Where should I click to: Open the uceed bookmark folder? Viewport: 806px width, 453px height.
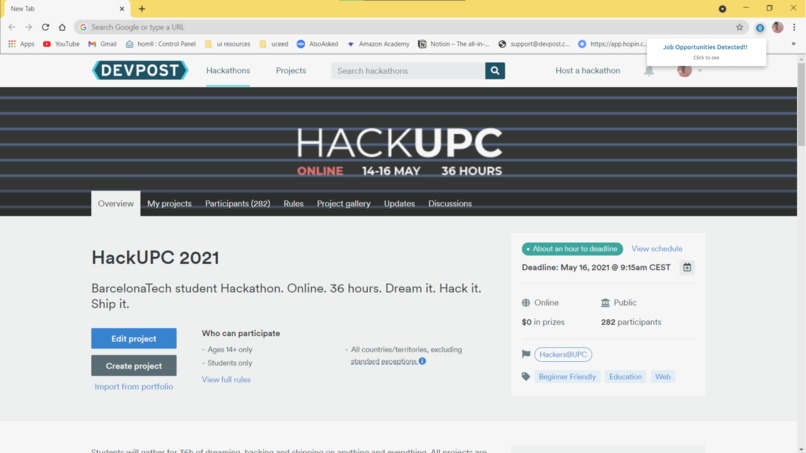point(273,44)
